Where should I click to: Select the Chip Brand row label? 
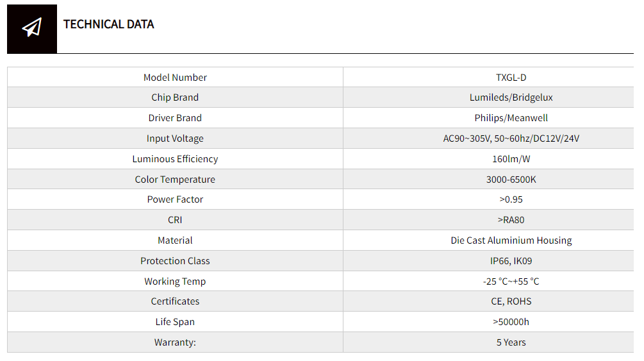(x=175, y=97)
